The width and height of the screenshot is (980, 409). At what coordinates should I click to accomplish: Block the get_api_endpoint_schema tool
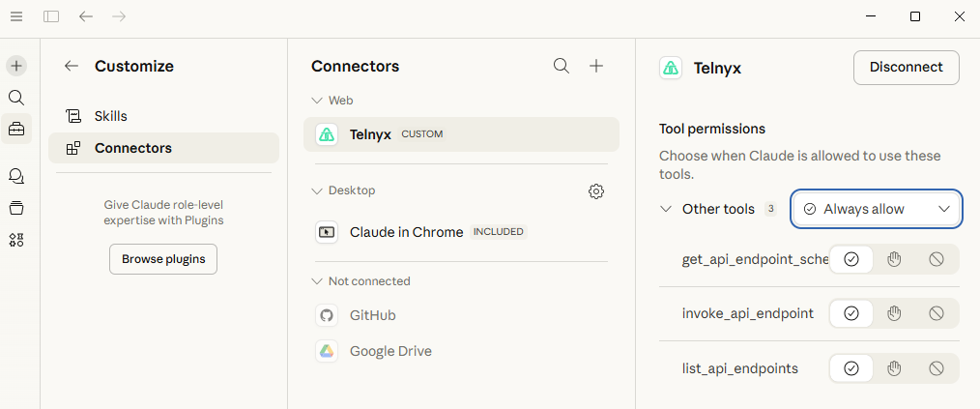tap(937, 259)
